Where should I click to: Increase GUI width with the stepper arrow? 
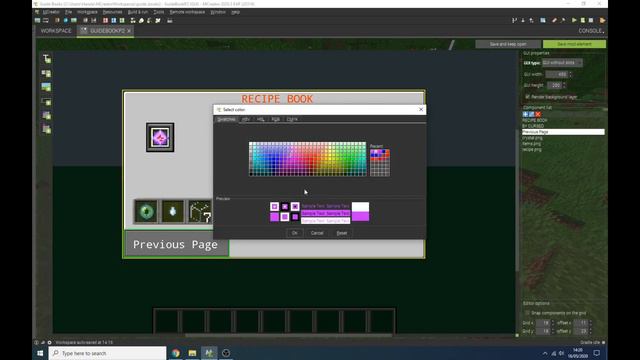coord(571,73)
